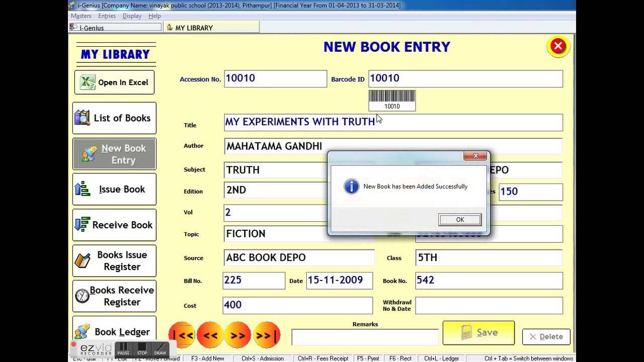Viewport: 644px width, 362px height.
Task: Open Books Issue Register
Action: tap(114, 260)
